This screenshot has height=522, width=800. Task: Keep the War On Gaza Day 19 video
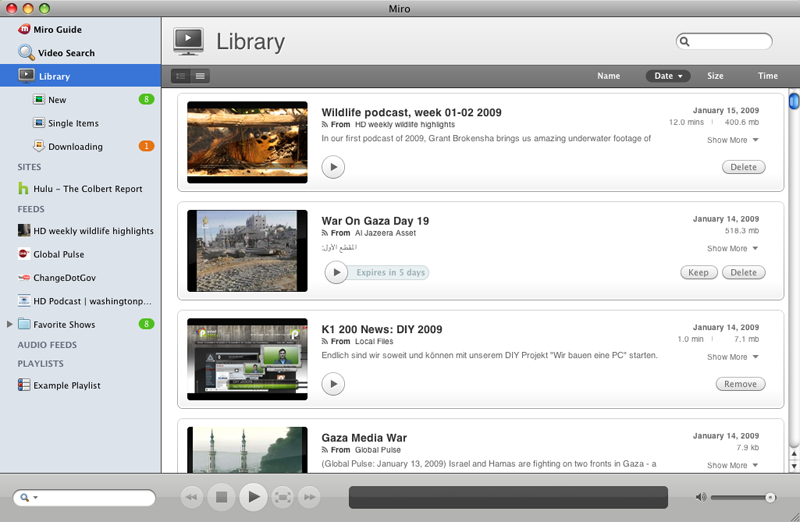click(x=698, y=272)
